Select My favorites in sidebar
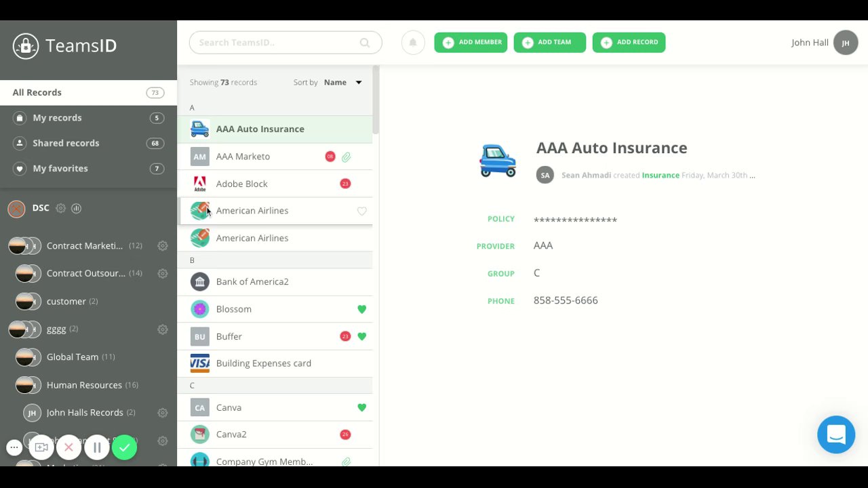 [88, 168]
